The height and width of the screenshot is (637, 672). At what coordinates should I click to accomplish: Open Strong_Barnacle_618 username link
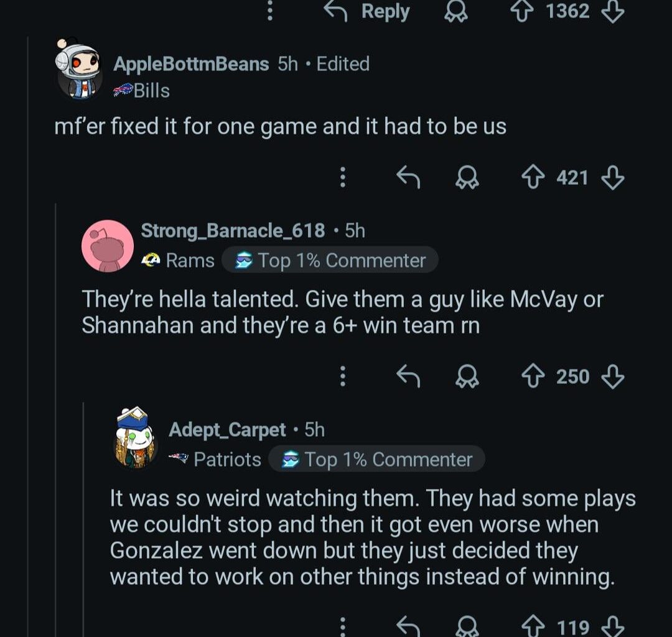233,231
